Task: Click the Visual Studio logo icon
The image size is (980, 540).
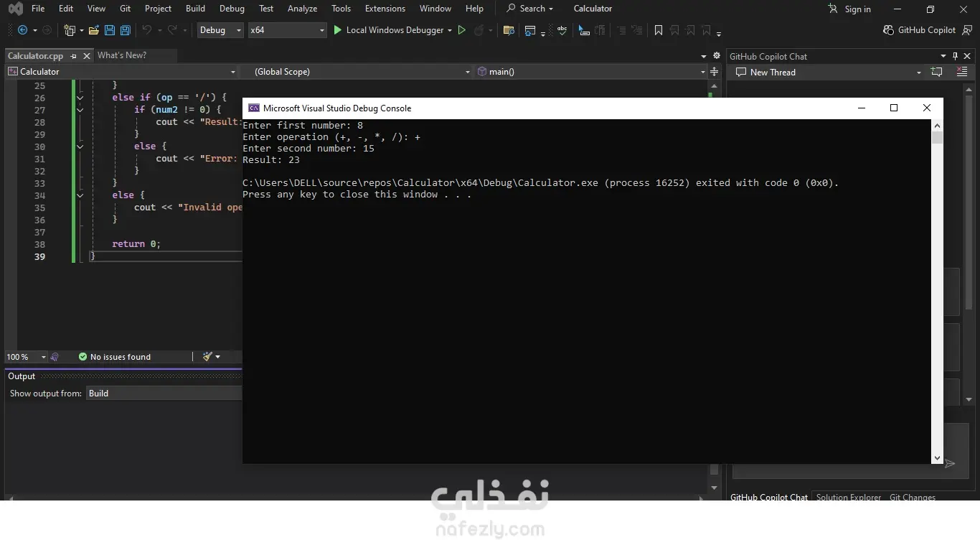Action: [15, 9]
